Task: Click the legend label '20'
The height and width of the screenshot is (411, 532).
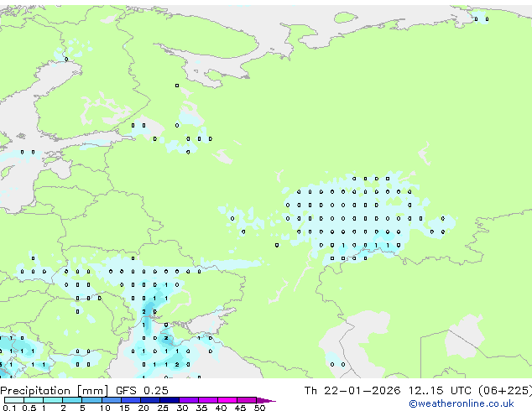Action: pos(143,408)
